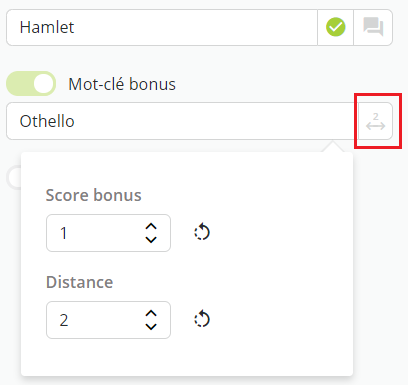The width and height of the screenshot is (416, 385).
Task: Toggle the partially hidden switch below Othello
Action: tap(14, 178)
